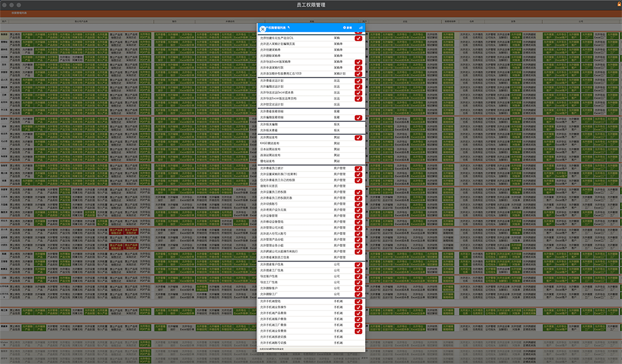Uncheck 允许网站发布 permission

[x=358, y=138]
